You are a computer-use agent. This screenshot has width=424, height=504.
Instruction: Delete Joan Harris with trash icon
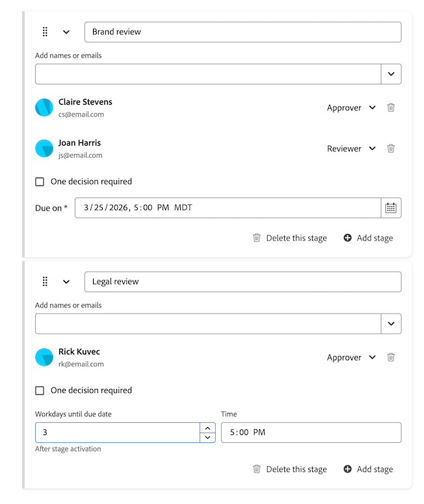391,148
